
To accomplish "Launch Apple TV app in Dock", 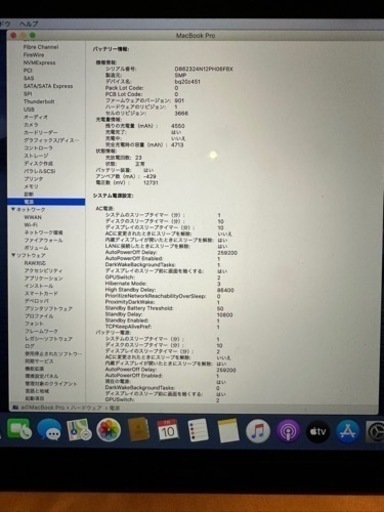I will [318, 432].
